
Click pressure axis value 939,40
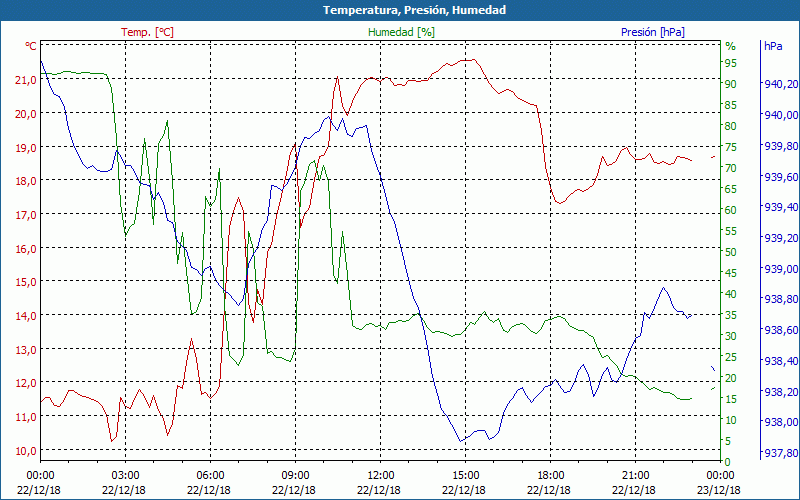[781, 207]
